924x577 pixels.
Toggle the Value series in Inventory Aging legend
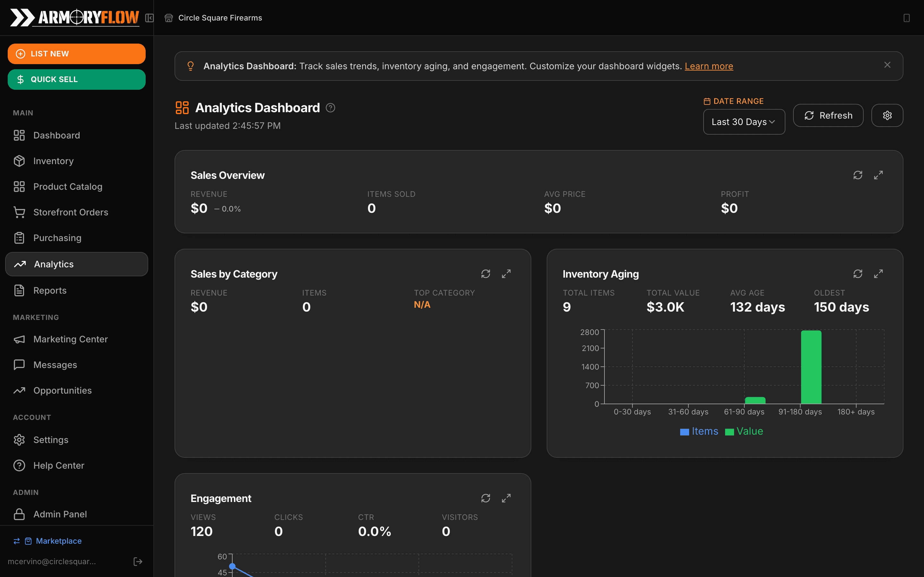(x=743, y=431)
